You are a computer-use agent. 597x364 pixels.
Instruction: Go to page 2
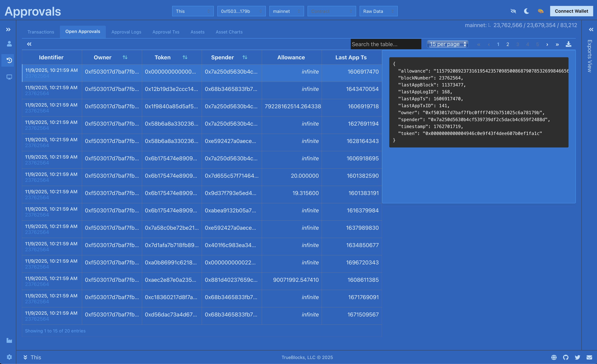coord(508,44)
